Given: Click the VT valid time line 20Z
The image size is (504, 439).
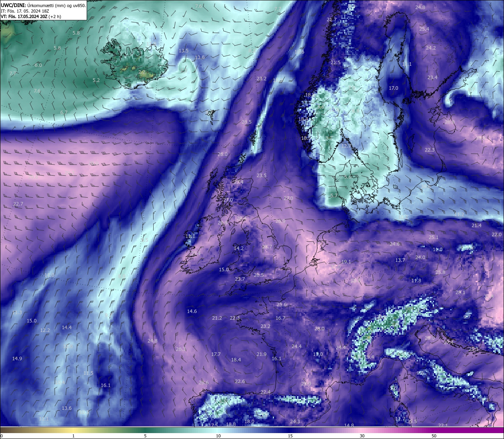Looking at the screenshot, I should click(x=31, y=17).
